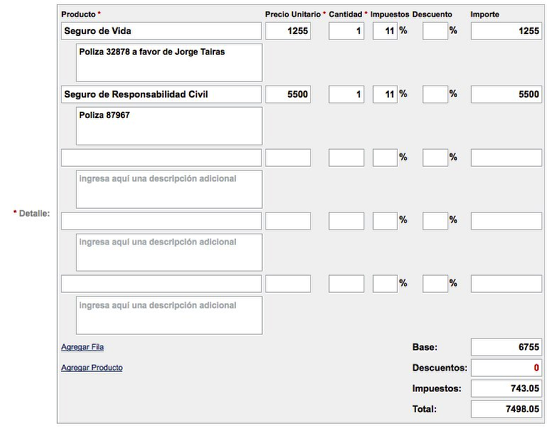Click the discount percent field for Seguro de Vida

[x=435, y=31]
